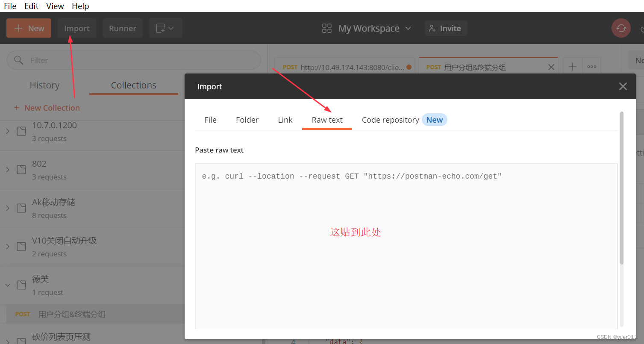
Task: Click folder icon of Ak移动存储 collection
Action: pos(21,208)
